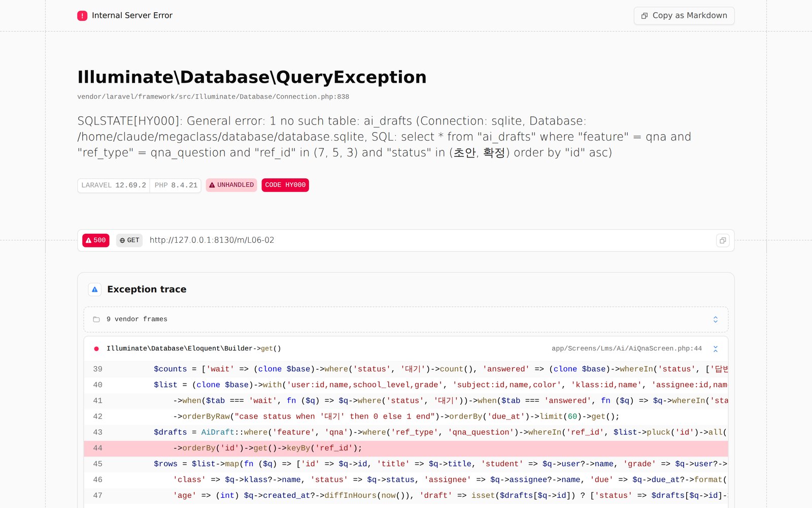812x508 pixels.
Task: Click the Internal Server Error title text
Action: (x=132, y=16)
